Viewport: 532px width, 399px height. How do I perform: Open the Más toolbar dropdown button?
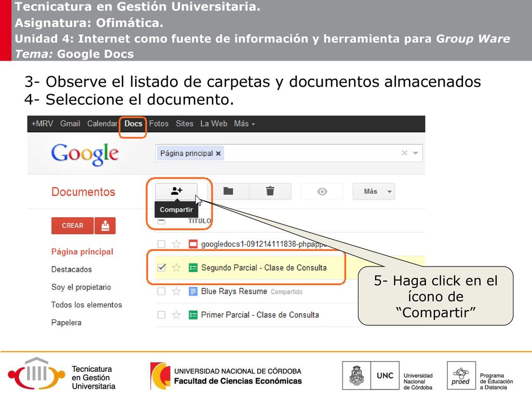click(374, 192)
